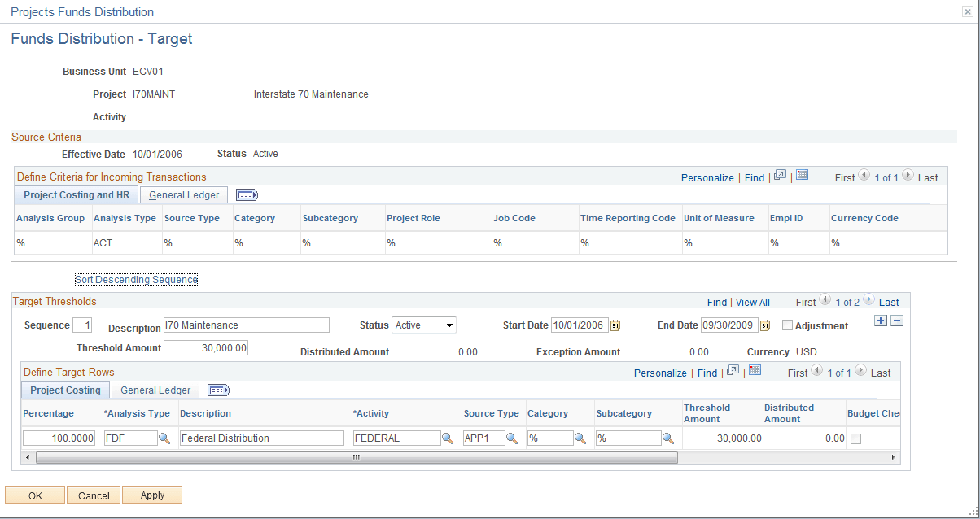Go to next row in Define Target Rows
The width and height of the screenshot is (980, 519).
[862, 371]
